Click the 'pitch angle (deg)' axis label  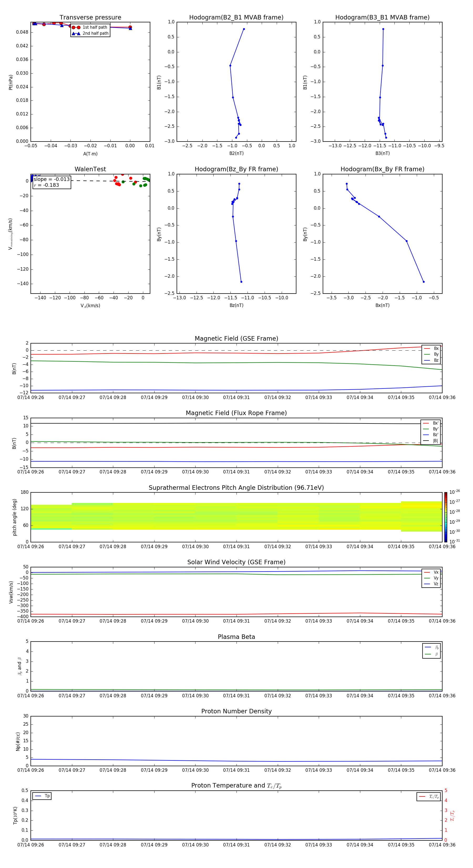(15, 517)
